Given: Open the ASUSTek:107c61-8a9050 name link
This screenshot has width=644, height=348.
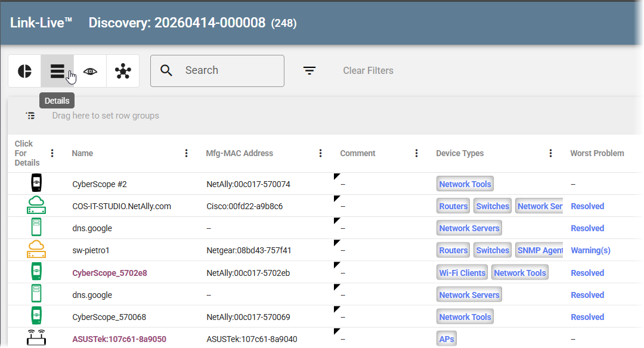Looking at the screenshot, I should pos(119,339).
